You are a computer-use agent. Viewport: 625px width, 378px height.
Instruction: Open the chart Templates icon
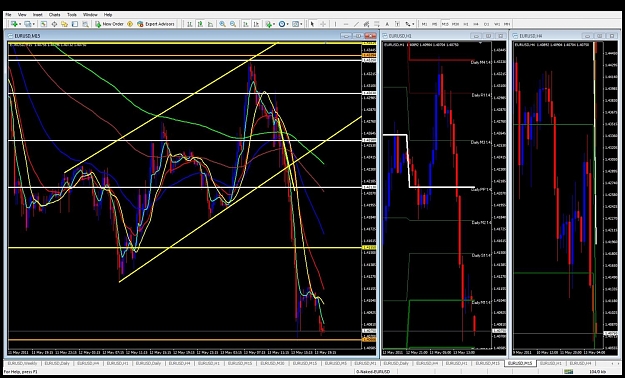[x=295, y=24]
